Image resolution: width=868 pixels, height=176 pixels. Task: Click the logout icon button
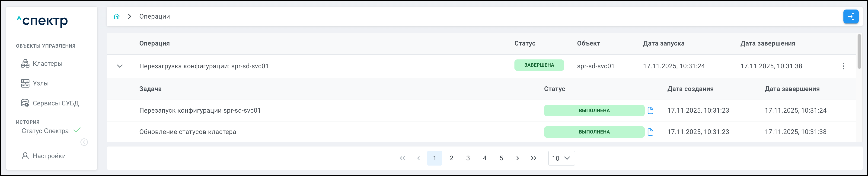[850, 16]
